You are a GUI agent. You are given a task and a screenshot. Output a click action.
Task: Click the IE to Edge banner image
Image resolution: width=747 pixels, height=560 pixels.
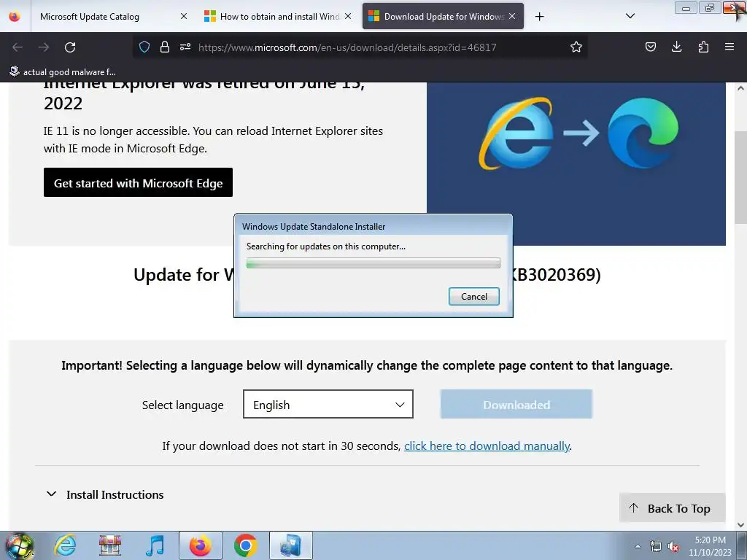576,163
